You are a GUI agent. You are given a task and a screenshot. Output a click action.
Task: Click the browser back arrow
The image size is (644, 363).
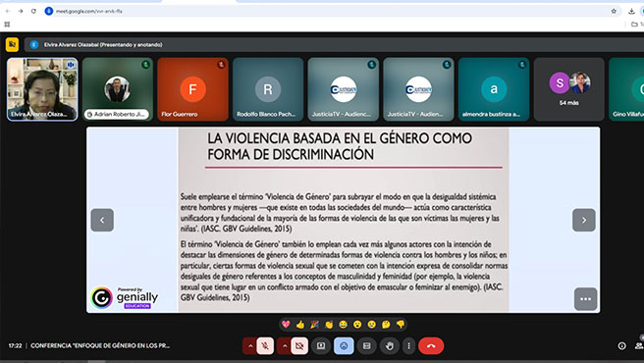click(8, 11)
